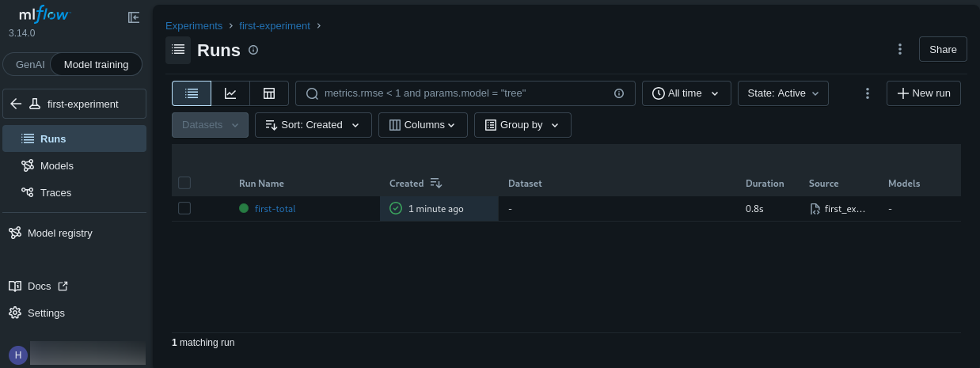Click the '1 matching run' footer text
The height and width of the screenshot is (368, 980).
[x=203, y=343]
